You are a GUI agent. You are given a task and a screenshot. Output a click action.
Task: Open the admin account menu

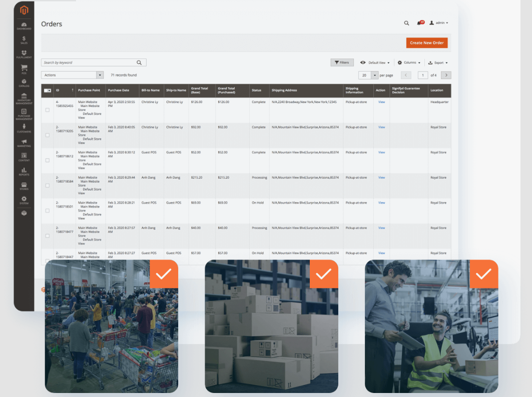[x=439, y=22]
